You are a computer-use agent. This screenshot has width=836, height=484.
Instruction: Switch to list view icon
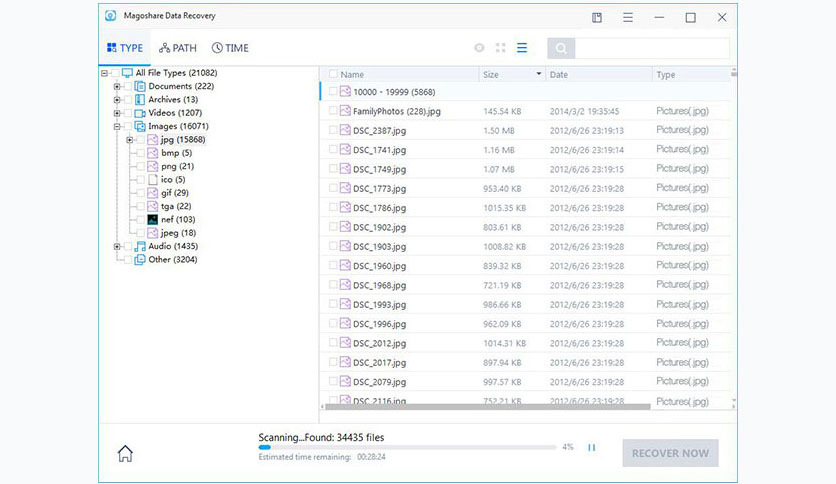click(522, 48)
